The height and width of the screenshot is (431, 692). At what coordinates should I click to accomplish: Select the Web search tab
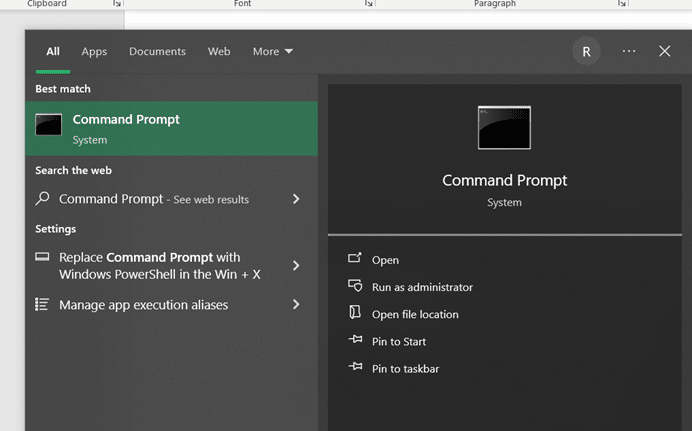click(219, 52)
